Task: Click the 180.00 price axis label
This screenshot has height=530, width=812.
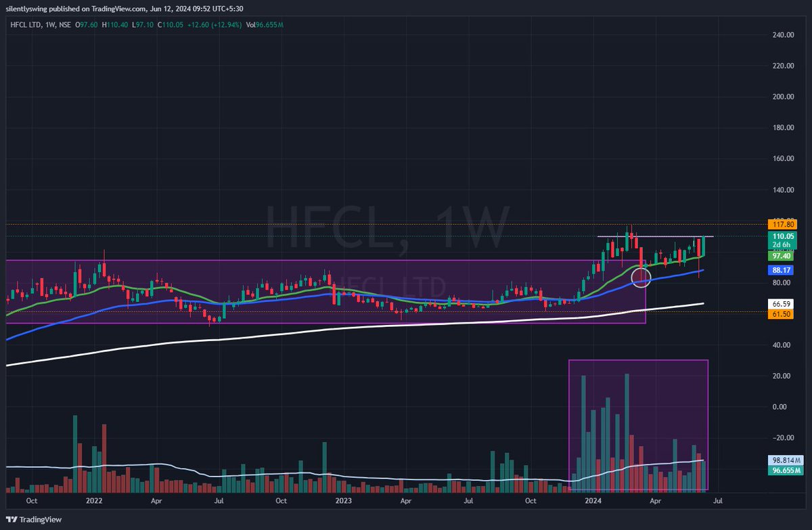Action: [x=783, y=128]
